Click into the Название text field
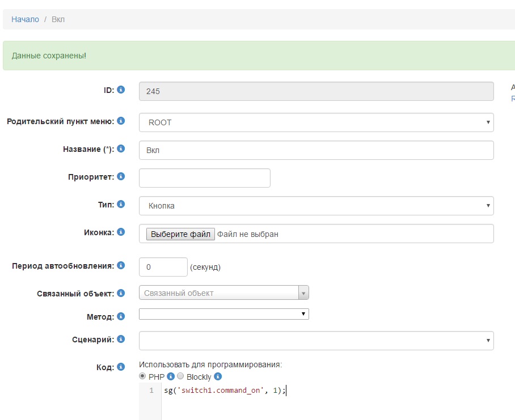The width and height of the screenshot is (515, 420). coord(316,150)
